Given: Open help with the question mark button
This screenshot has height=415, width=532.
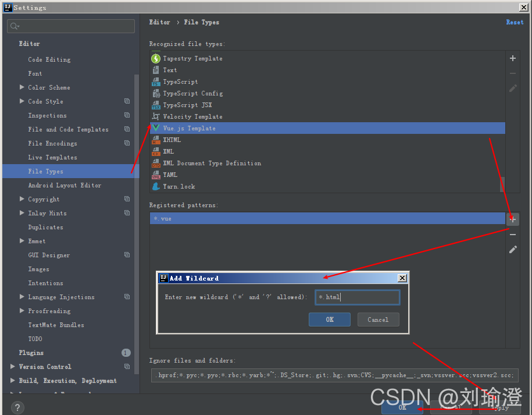Looking at the screenshot, I should pos(17,407).
